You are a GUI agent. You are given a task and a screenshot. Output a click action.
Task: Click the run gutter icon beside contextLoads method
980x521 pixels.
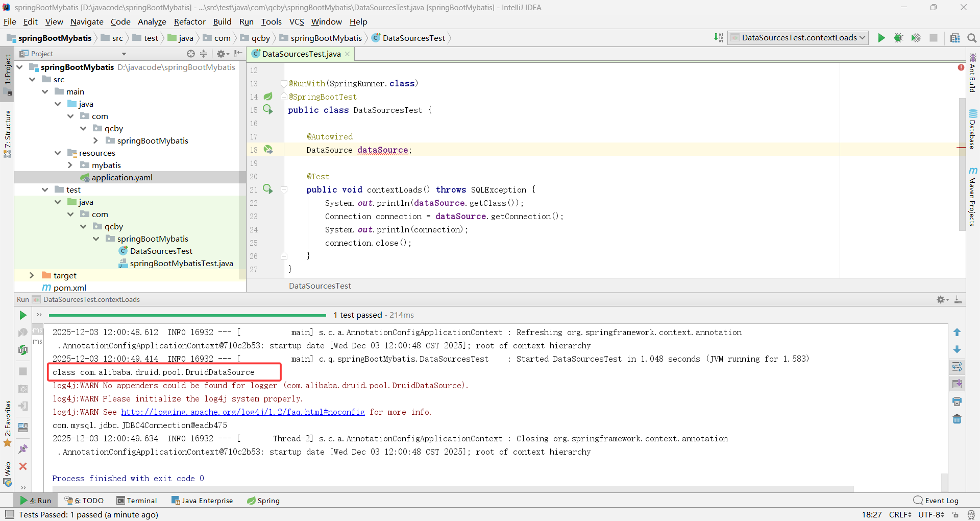click(268, 190)
